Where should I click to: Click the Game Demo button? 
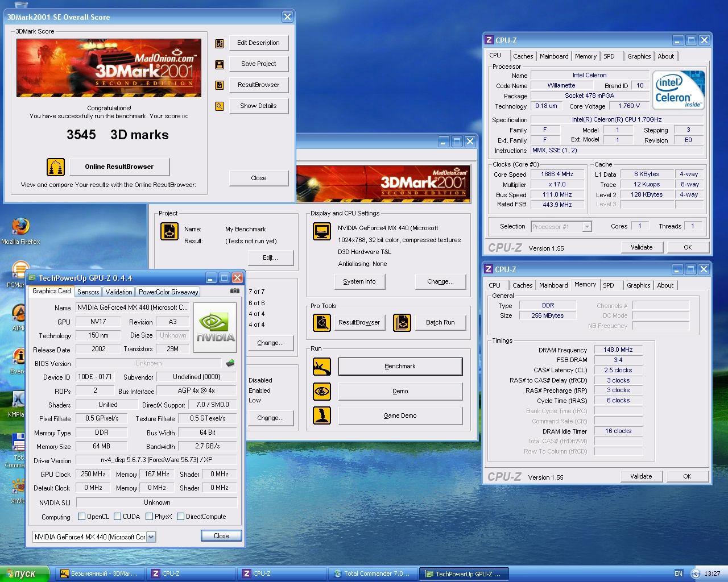[400, 415]
